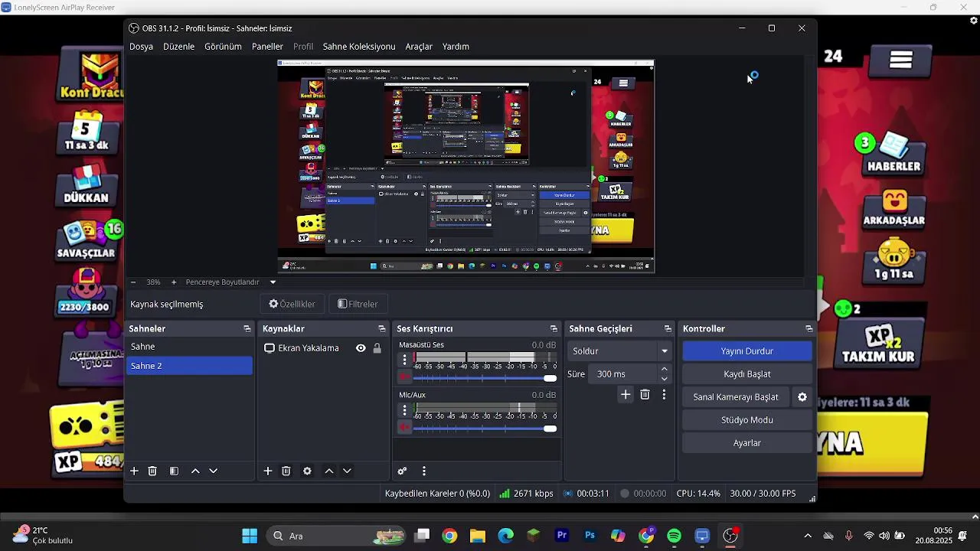Viewport: 980px width, 551px height.
Task: Remove the selected scene using the trash icon
Action: tap(152, 471)
